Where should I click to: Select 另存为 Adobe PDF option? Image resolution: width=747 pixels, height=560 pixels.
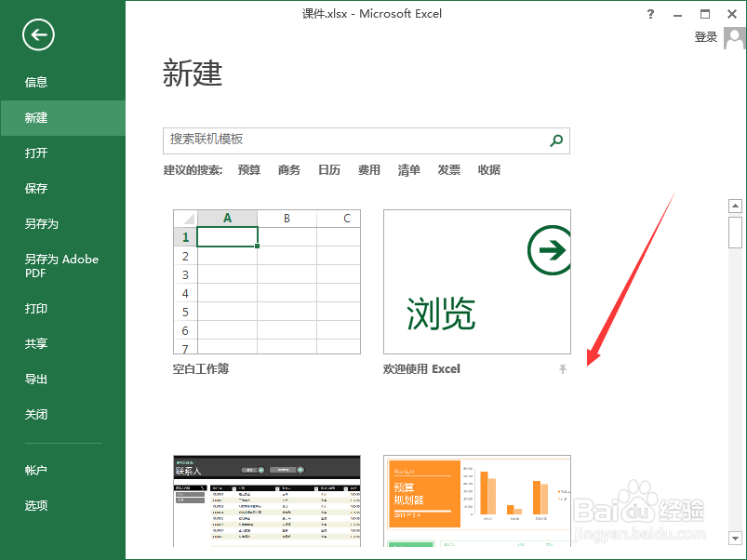point(62,266)
